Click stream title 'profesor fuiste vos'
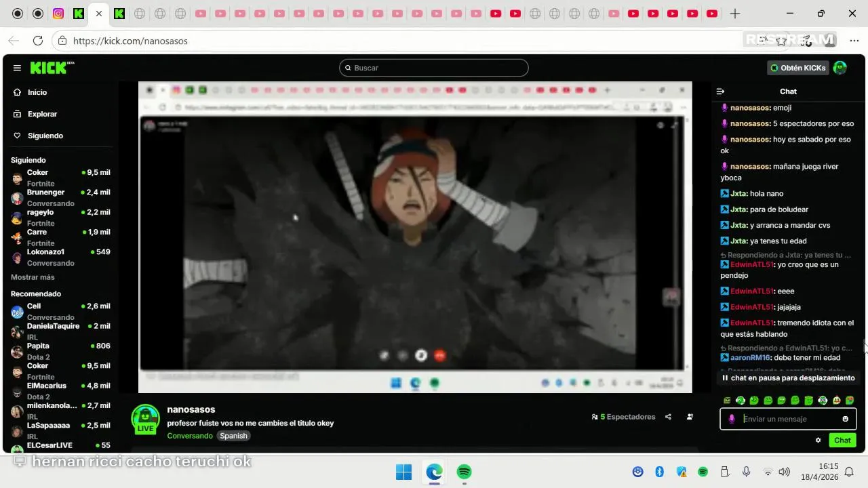868x488 pixels. click(250, 423)
